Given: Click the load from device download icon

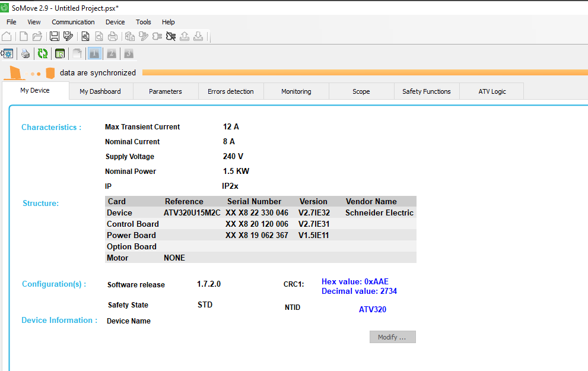Looking at the screenshot, I should pyautogui.click(x=198, y=36).
